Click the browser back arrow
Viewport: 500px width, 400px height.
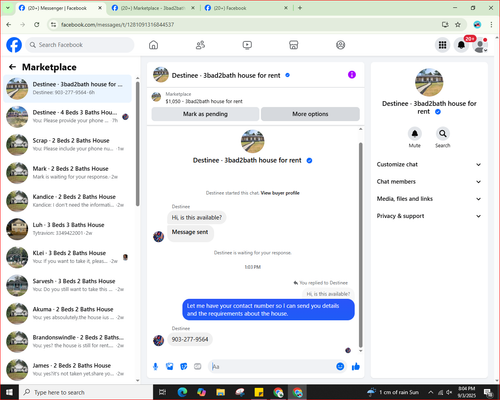click(x=9, y=24)
